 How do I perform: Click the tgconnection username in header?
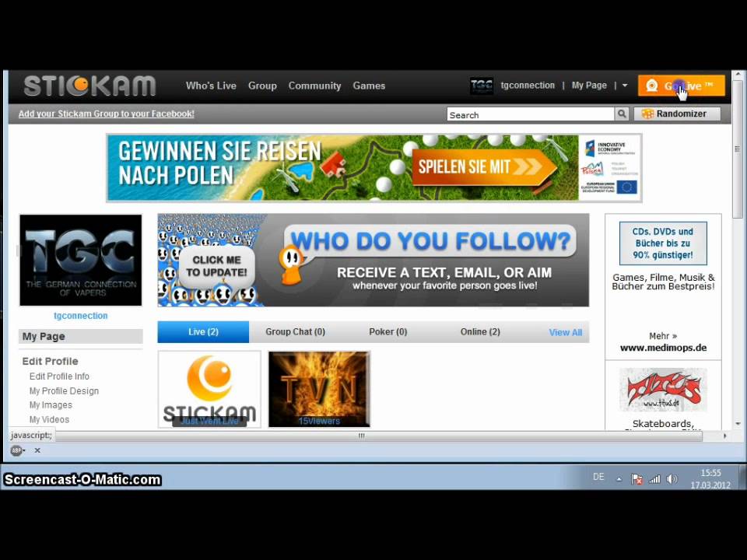click(x=528, y=86)
